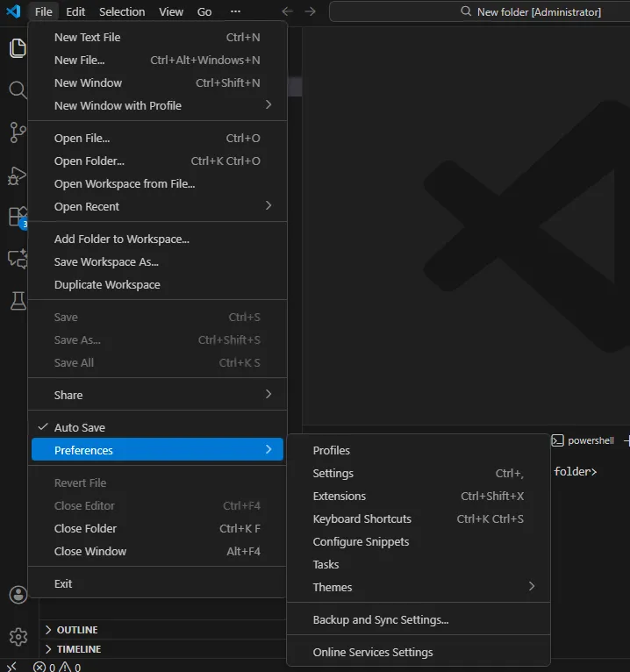Image resolution: width=630 pixels, height=672 pixels.
Task: Click the powershell terminal label
Action: coord(591,440)
